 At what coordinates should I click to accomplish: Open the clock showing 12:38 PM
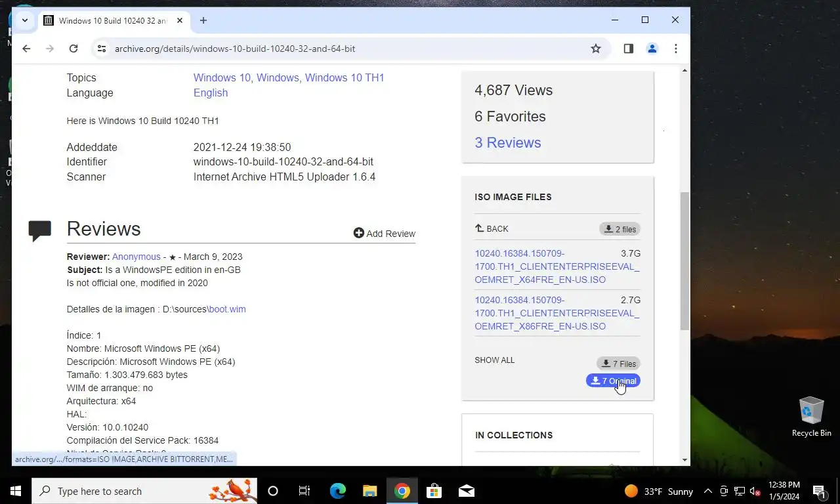(784, 491)
